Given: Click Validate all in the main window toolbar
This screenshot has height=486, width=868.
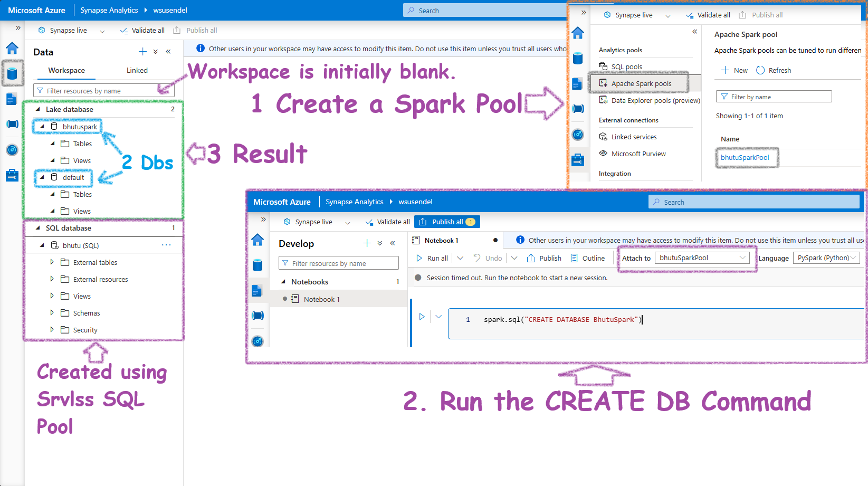Looking at the screenshot, I should coord(142,31).
